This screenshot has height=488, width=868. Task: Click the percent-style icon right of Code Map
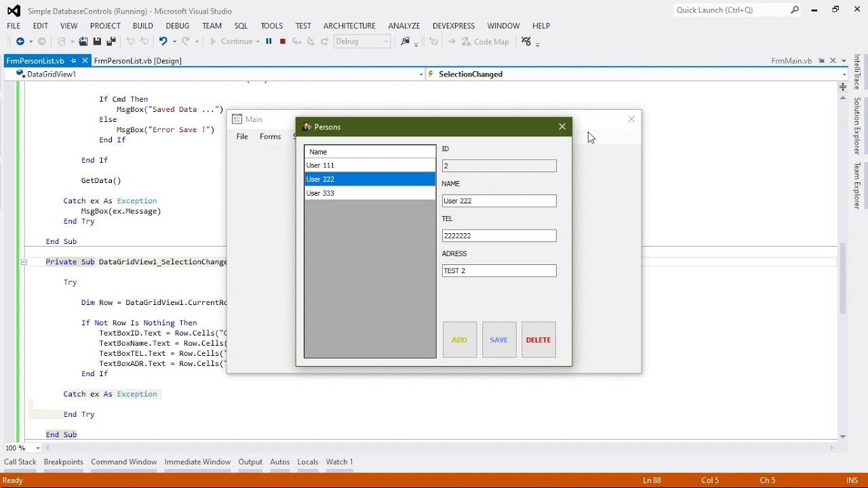[x=526, y=41]
